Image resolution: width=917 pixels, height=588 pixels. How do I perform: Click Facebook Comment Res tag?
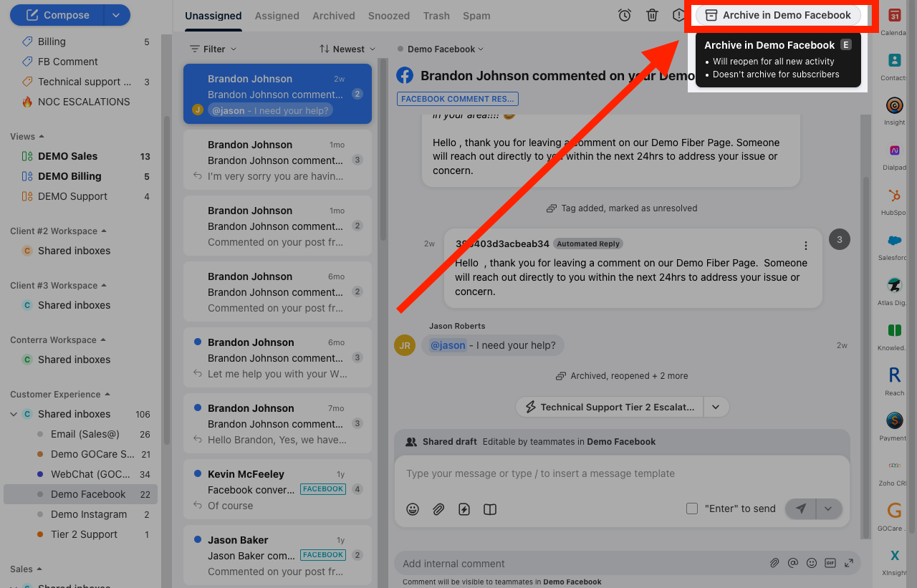pos(457,99)
